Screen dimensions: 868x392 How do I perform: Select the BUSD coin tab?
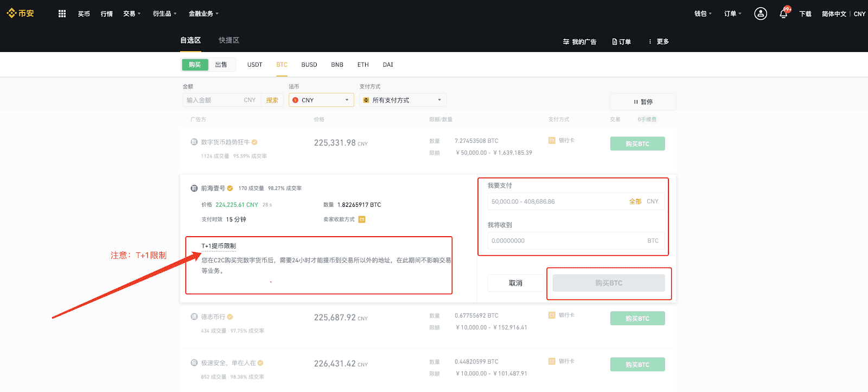coord(309,65)
